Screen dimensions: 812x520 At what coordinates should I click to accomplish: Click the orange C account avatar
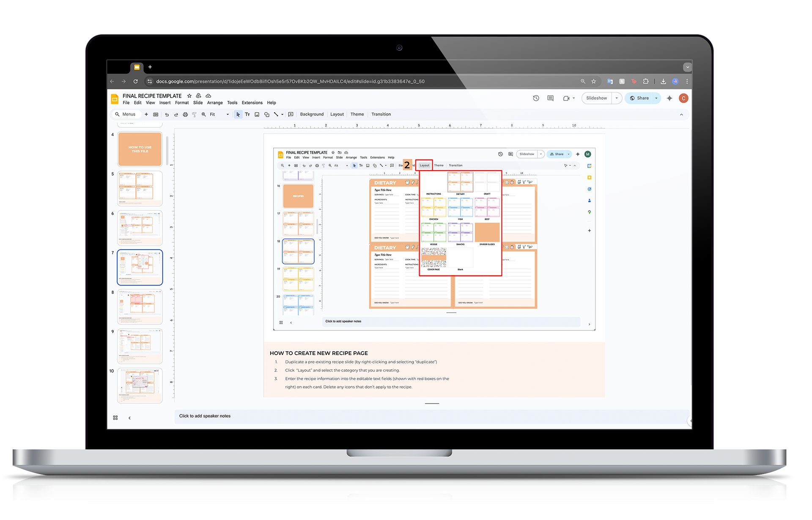[x=683, y=98]
